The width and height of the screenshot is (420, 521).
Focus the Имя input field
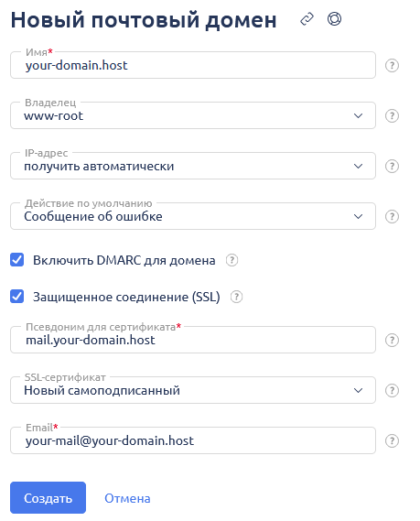click(193, 65)
